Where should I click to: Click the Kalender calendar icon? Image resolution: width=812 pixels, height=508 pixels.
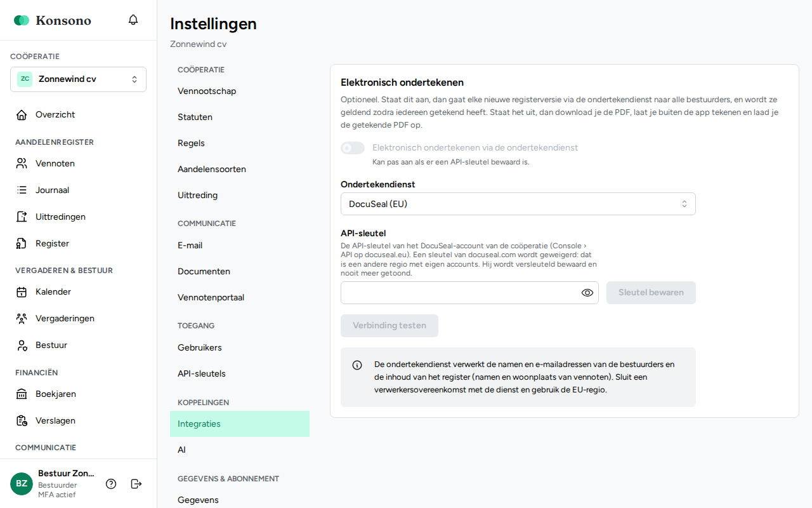coord(22,292)
